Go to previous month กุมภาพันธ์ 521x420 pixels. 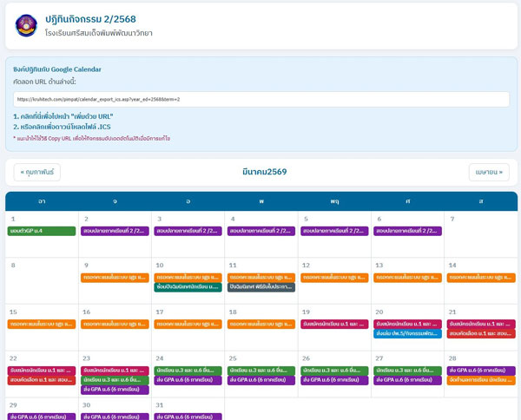37,172
